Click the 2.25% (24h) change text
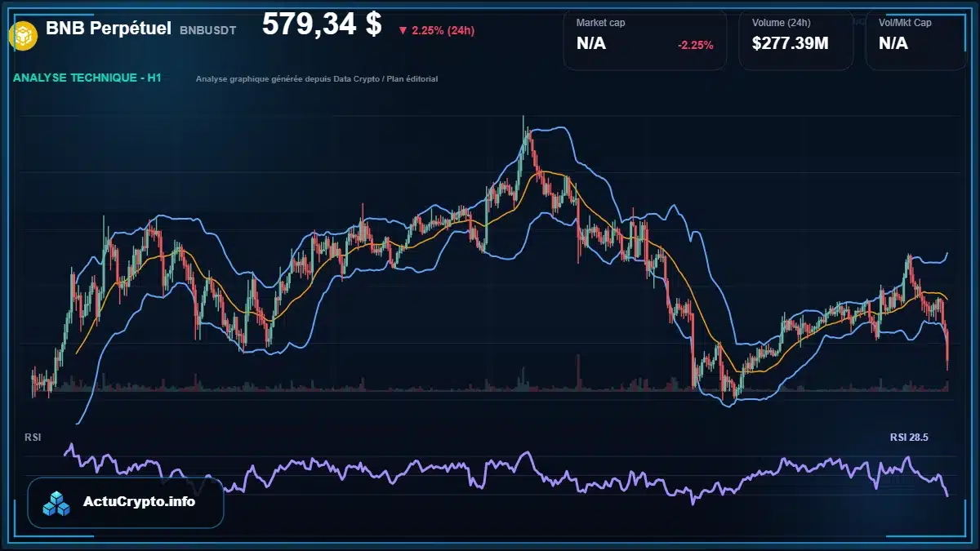Viewport: 980px width, 551px height. pyautogui.click(x=443, y=31)
